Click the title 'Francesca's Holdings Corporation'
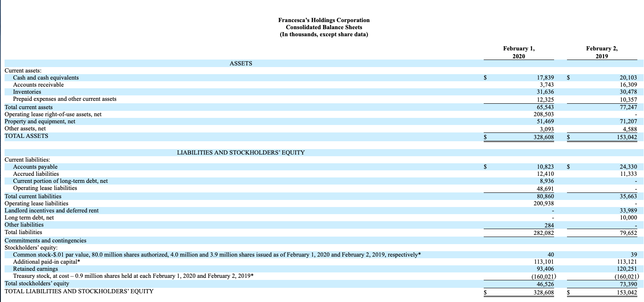644x302 pixels. pyautogui.click(x=324, y=20)
